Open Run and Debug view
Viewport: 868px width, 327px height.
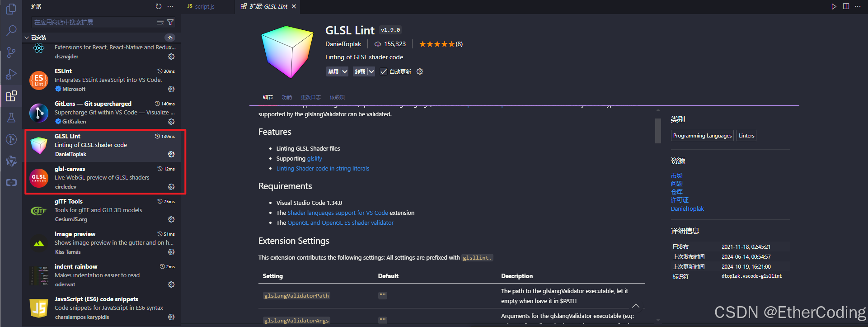11,74
